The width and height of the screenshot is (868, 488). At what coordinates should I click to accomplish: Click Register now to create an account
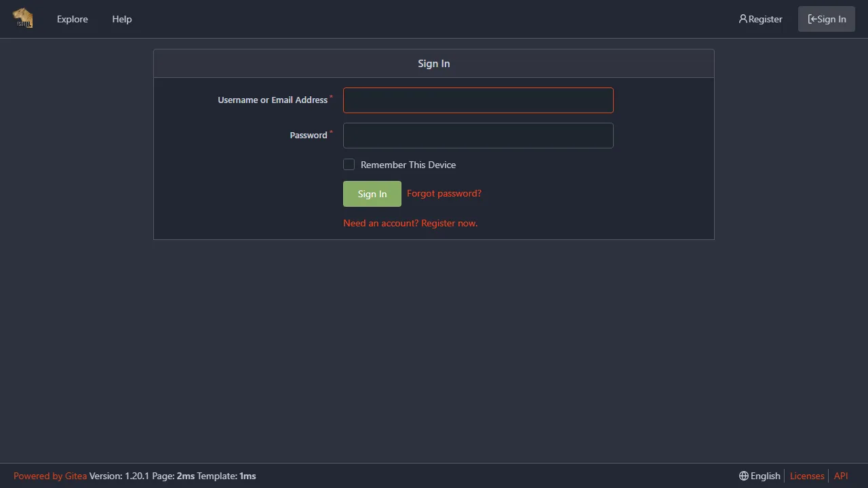(449, 222)
